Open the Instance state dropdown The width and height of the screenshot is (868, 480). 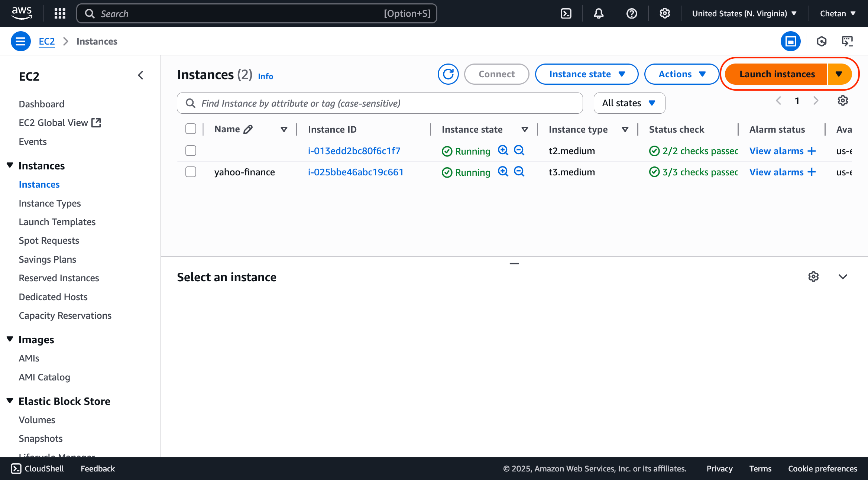586,74
